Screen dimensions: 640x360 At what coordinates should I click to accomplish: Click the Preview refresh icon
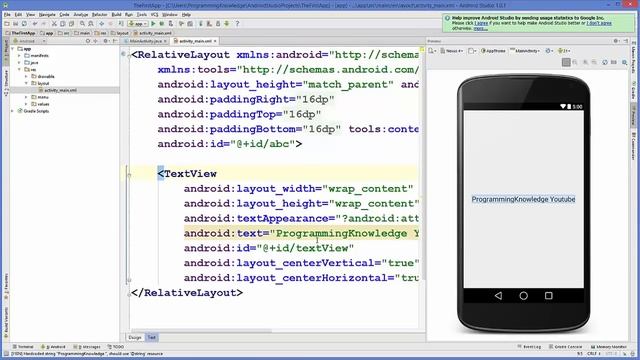[605, 62]
